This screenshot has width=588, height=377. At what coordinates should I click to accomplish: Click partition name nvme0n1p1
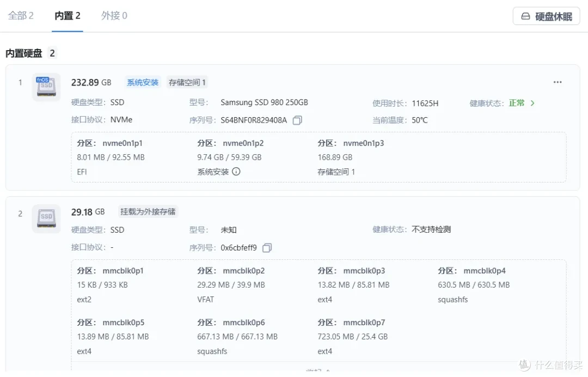(122, 143)
